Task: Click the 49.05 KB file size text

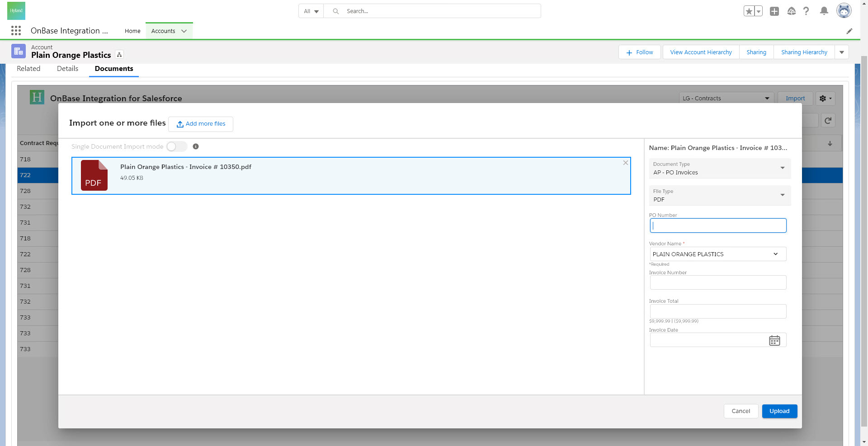Action: 132,178
